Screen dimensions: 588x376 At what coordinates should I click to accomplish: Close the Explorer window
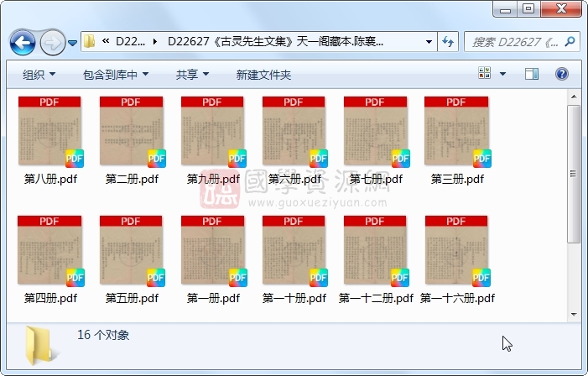click(x=561, y=9)
